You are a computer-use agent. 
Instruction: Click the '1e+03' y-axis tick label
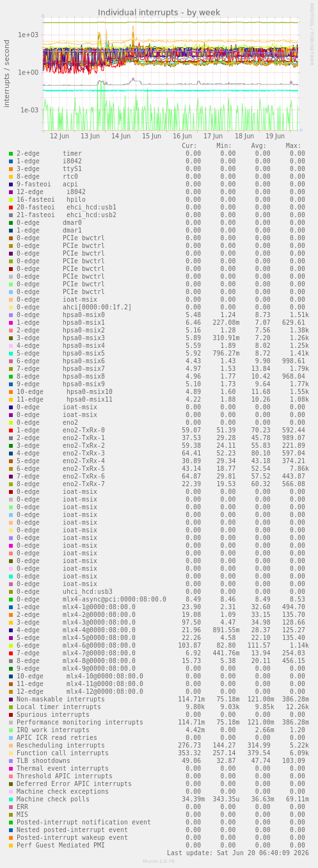coord(28,35)
